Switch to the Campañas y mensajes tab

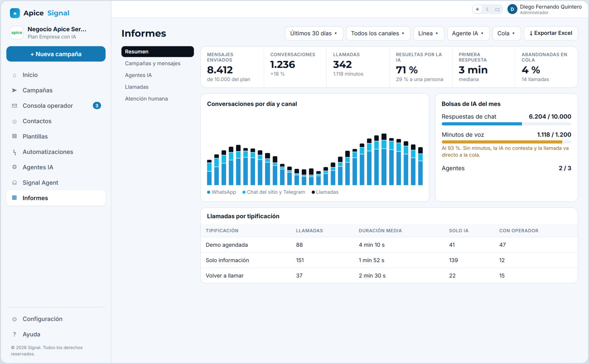point(158,64)
